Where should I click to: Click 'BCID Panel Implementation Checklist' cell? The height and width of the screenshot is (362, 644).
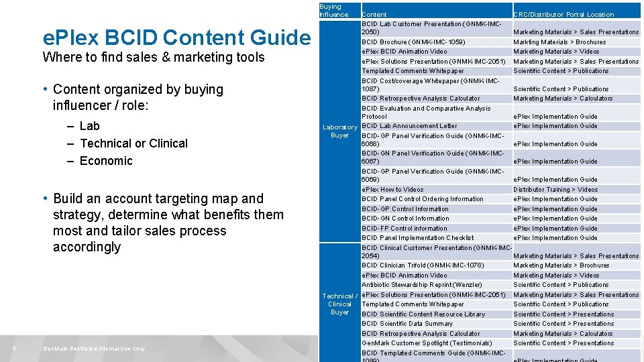click(x=437, y=238)
